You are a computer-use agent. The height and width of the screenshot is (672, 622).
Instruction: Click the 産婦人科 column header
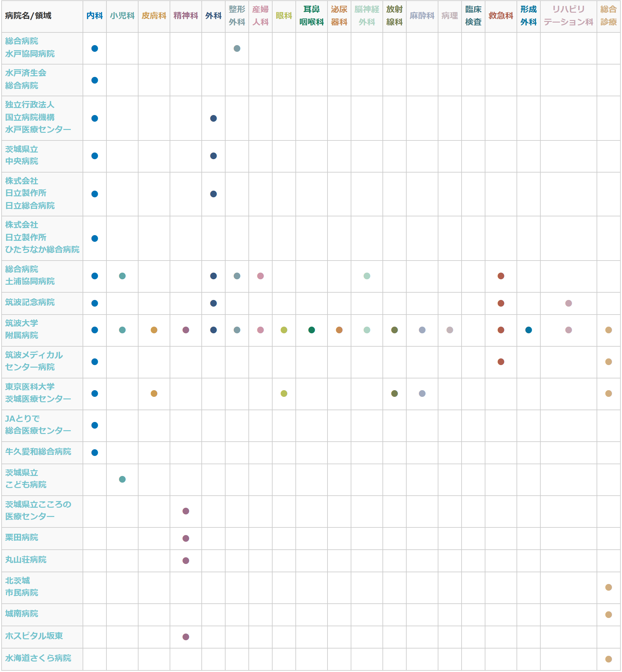[x=260, y=16]
